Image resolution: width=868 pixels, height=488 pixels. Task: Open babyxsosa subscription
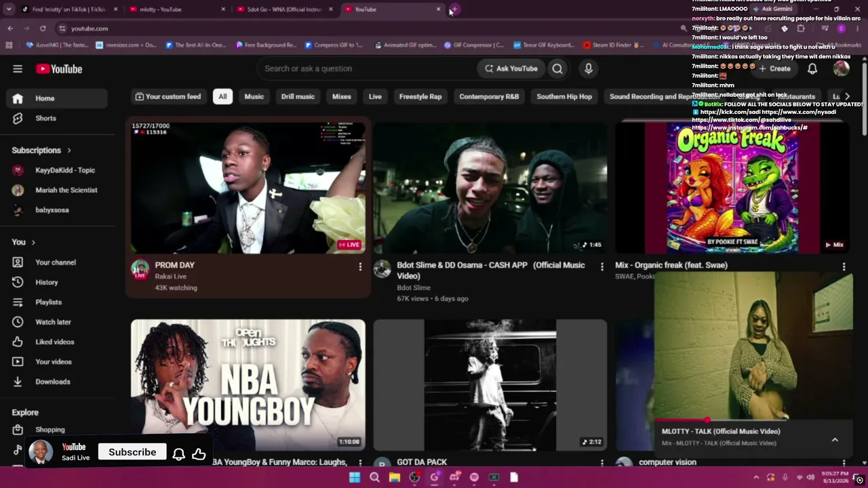click(58, 210)
